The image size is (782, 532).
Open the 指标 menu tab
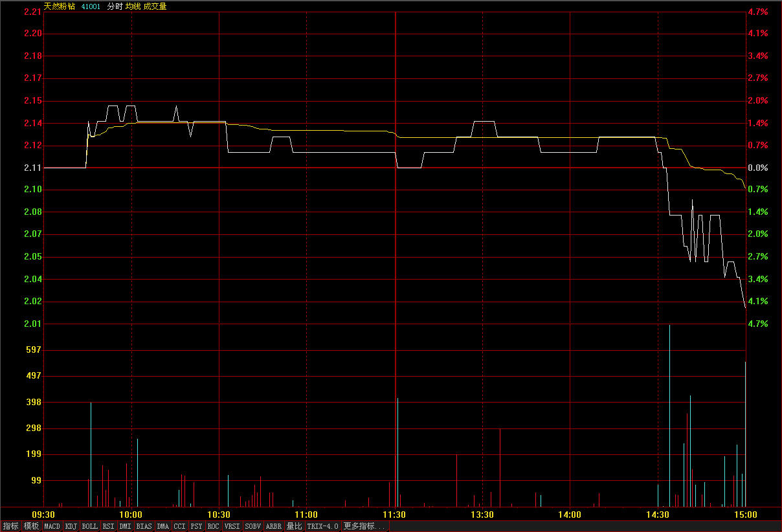tap(11, 526)
